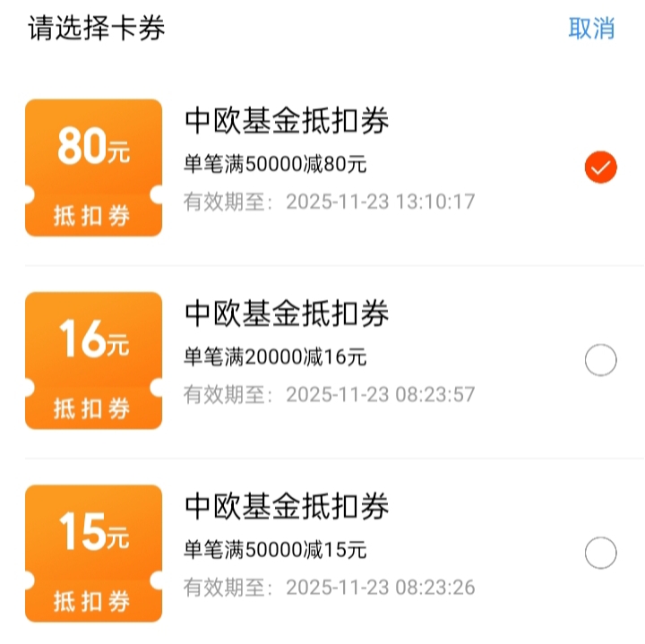
Task: Click 取消 to cancel coupon selection
Action: tap(591, 29)
